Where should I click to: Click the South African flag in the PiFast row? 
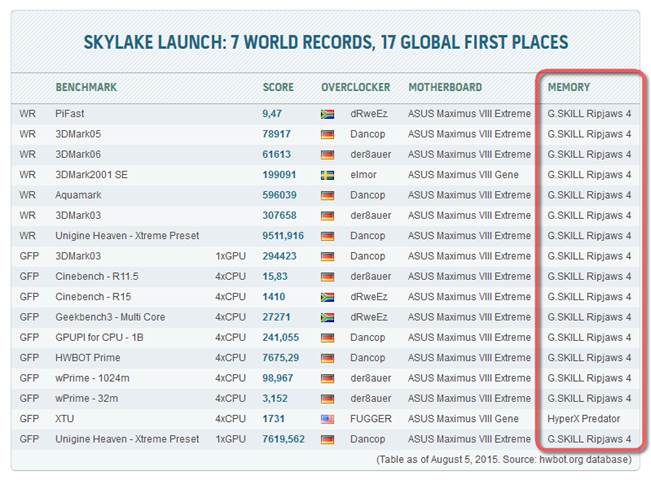327,114
